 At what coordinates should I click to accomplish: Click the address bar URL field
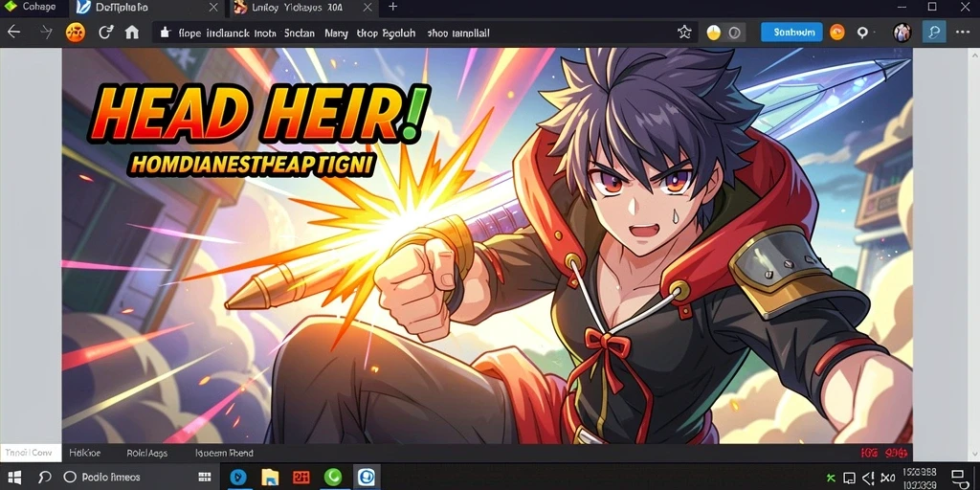(426, 33)
